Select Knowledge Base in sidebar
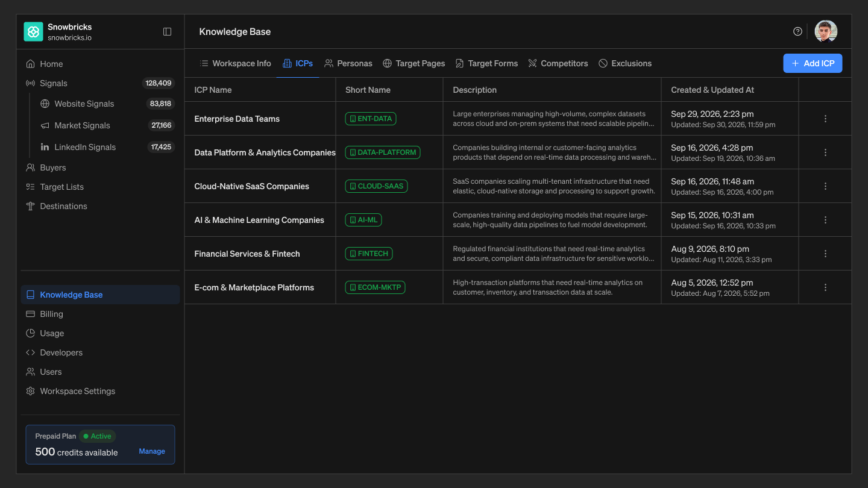Image resolution: width=868 pixels, height=488 pixels. pyautogui.click(x=100, y=295)
